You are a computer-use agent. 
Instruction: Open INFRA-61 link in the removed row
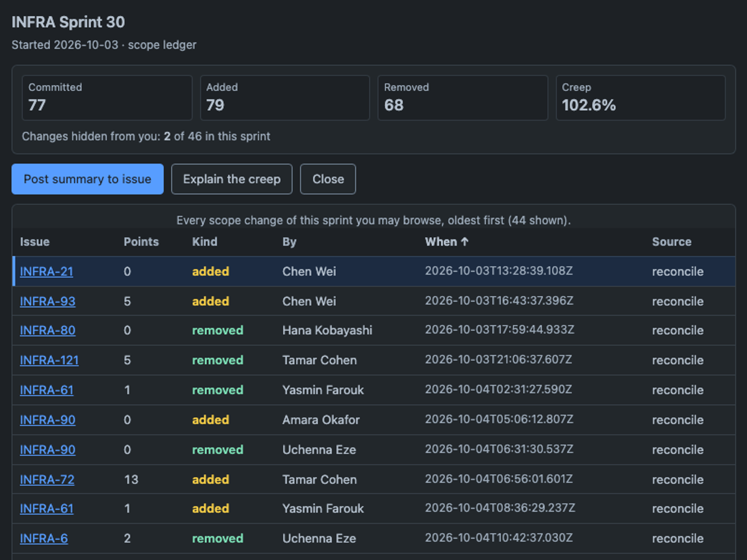point(47,390)
